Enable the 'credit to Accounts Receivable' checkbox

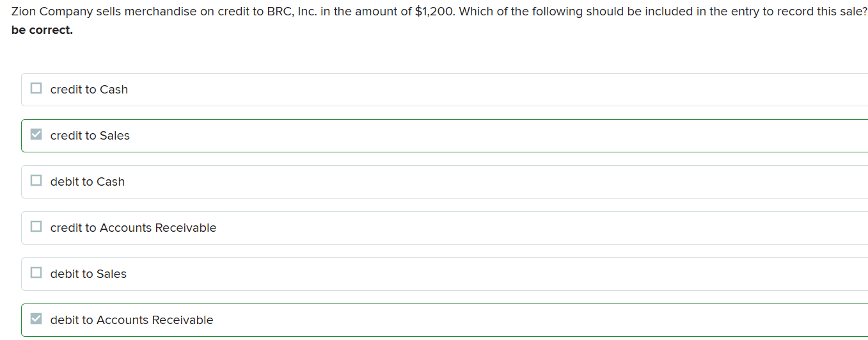(36, 227)
